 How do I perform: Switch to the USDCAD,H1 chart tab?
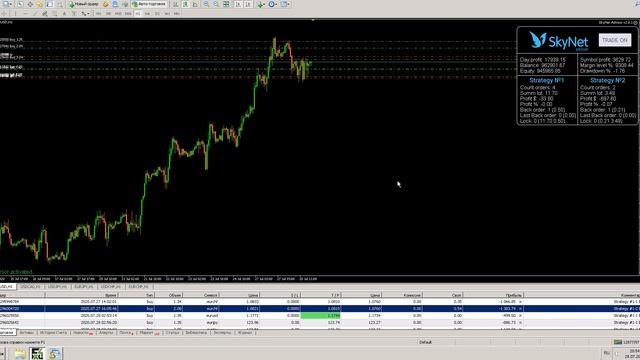[31, 287]
